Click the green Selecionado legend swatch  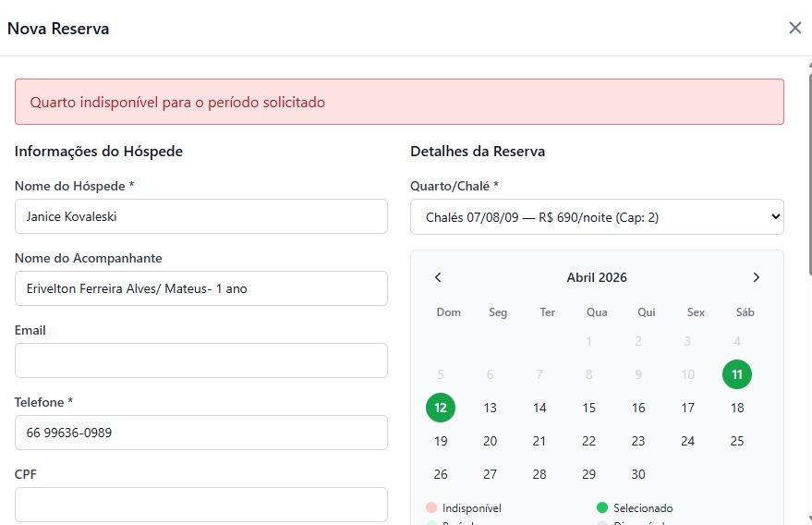coord(602,508)
